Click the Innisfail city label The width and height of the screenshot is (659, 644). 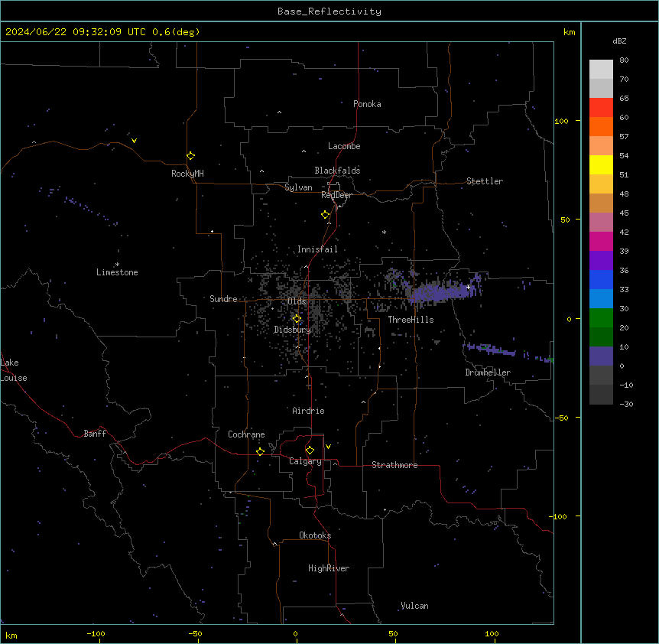pos(317,249)
